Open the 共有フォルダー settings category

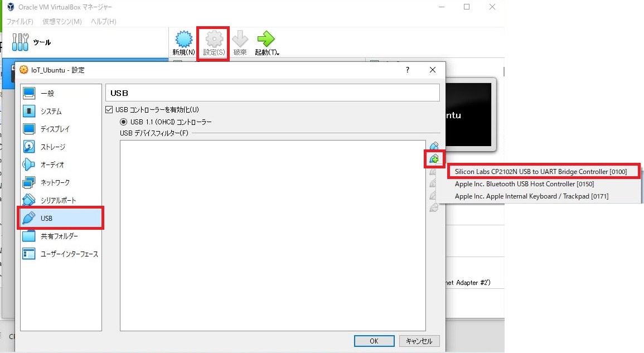61,236
